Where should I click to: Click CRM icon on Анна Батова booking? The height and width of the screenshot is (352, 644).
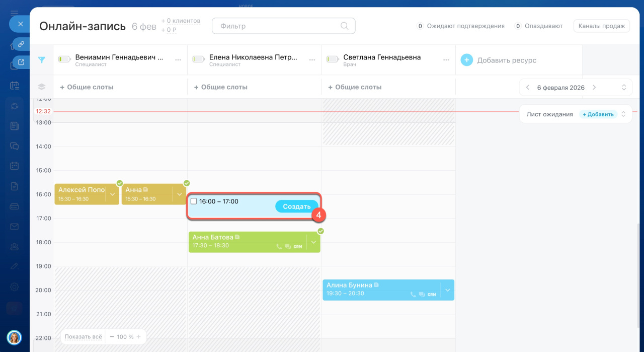click(298, 247)
